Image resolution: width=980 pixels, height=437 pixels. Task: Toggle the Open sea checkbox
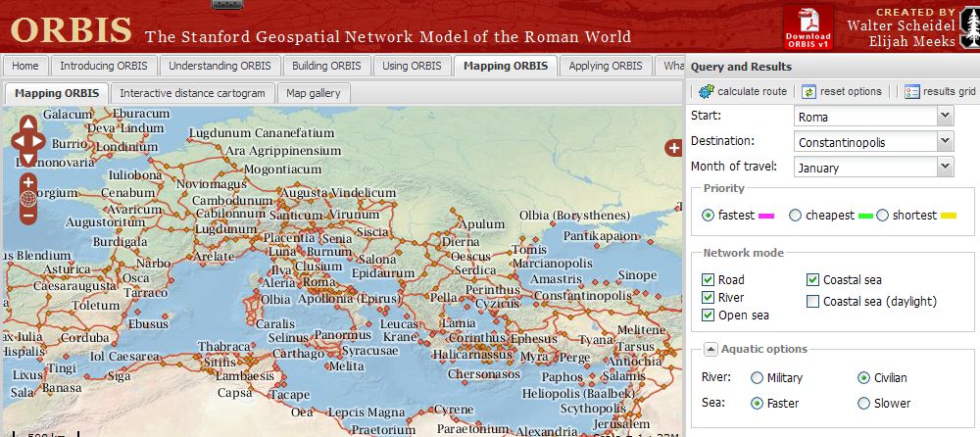click(708, 316)
